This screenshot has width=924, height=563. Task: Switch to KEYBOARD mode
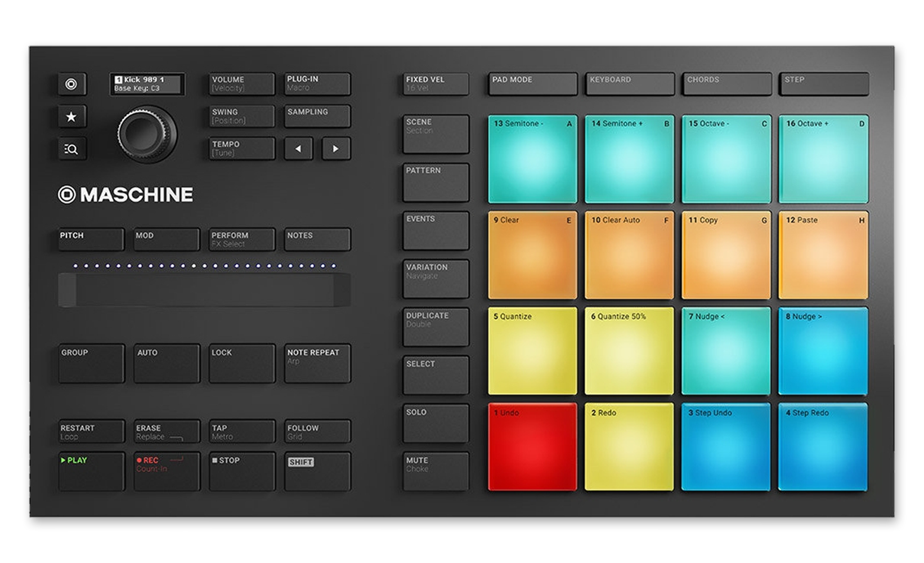point(630,84)
